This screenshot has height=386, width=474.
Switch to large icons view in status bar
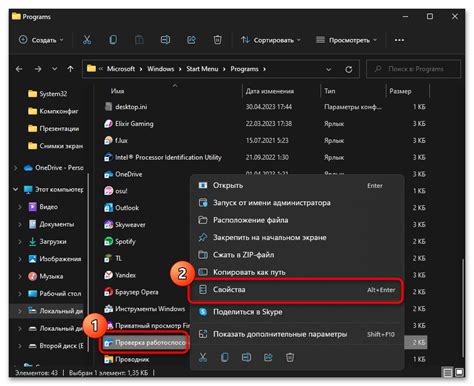click(x=459, y=372)
